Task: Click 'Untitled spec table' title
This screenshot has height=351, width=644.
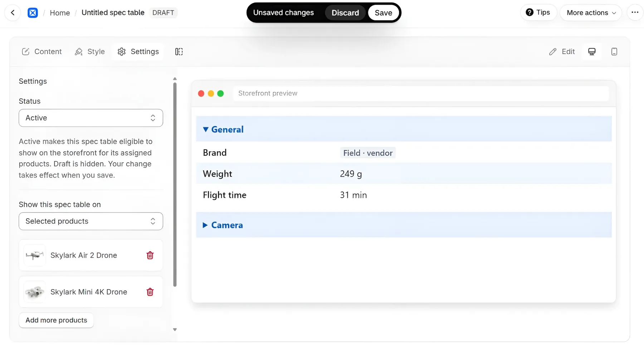Action: coord(113,13)
